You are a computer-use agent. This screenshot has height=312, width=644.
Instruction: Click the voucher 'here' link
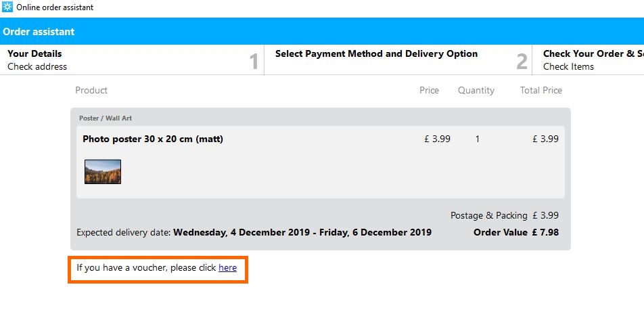pyautogui.click(x=227, y=268)
